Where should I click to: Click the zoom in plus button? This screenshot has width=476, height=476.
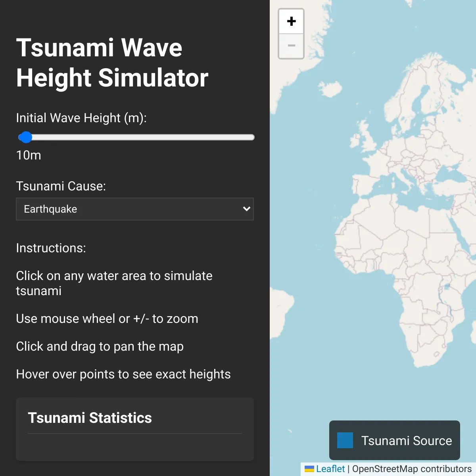pos(291,21)
